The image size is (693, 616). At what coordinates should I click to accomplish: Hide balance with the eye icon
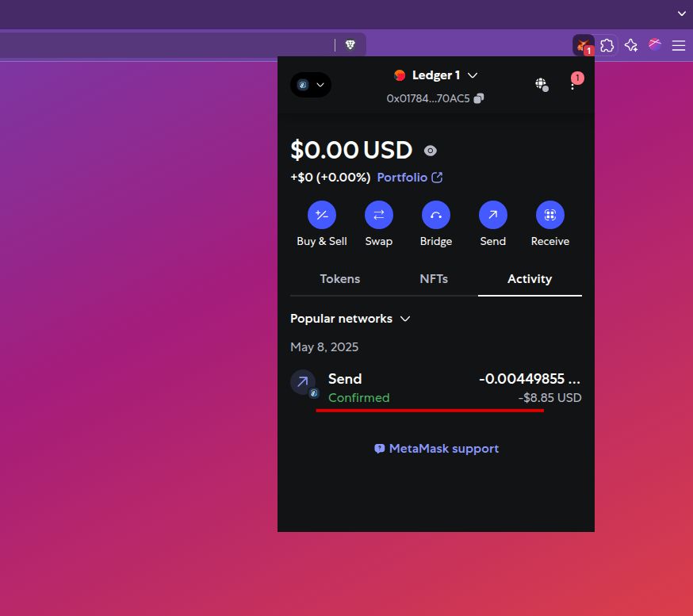click(x=430, y=151)
